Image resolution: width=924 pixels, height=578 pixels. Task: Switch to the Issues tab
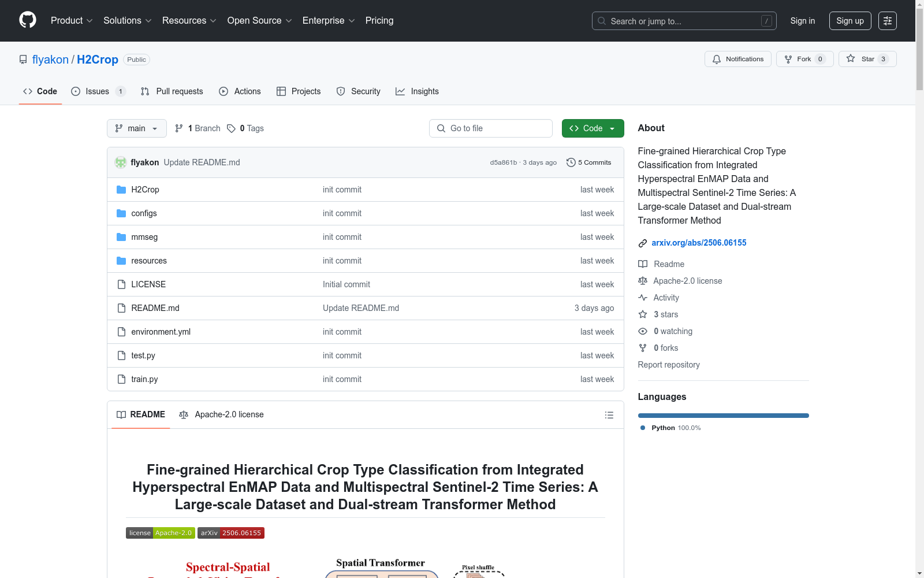coord(98,91)
